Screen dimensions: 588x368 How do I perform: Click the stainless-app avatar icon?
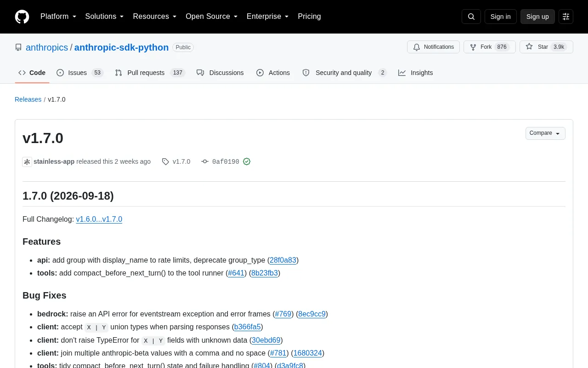(x=27, y=161)
